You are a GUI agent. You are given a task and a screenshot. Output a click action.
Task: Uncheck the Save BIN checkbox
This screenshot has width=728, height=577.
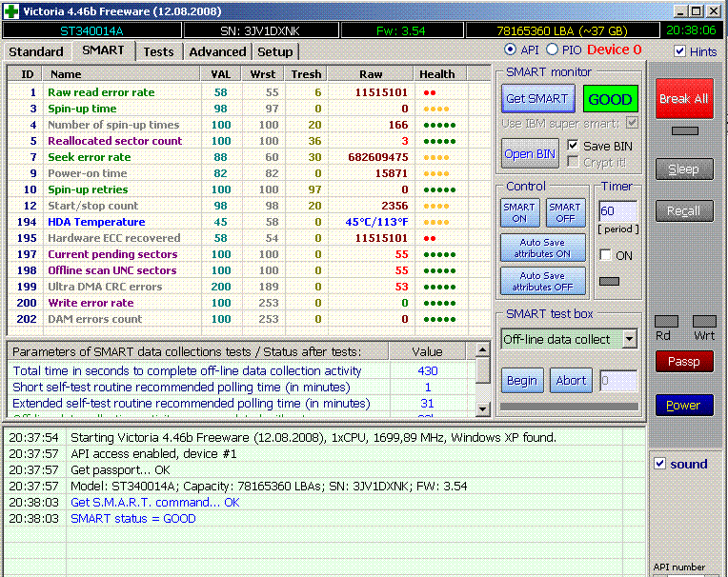coord(573,146)
